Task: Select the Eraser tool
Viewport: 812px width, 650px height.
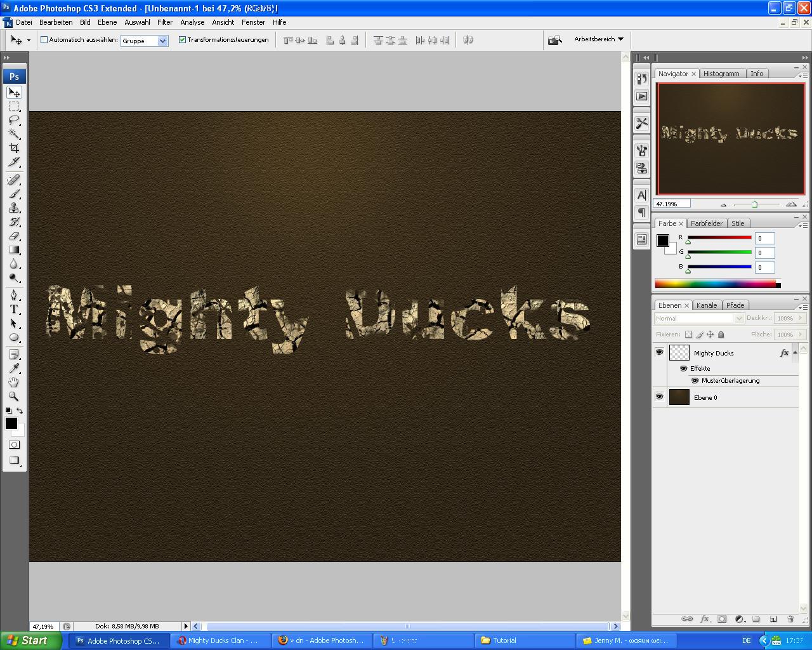Action: pyautogui.click(x=14, y=236)
